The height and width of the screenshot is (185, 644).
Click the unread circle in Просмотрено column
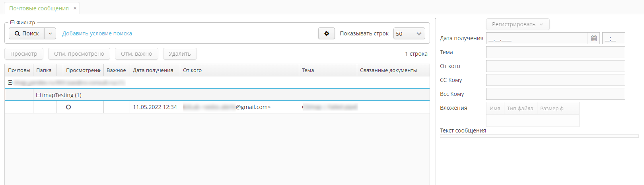[x=68, y=107]
